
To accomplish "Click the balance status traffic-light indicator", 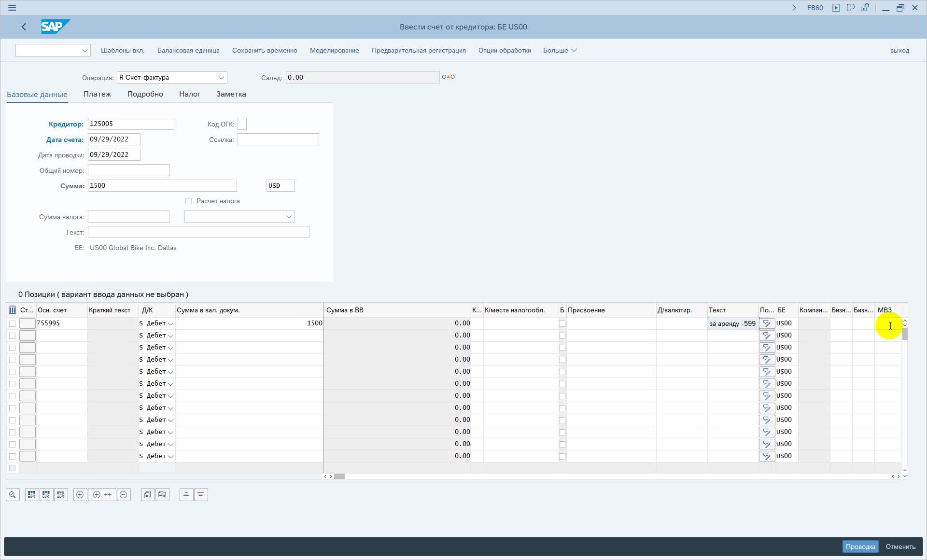I will [x=448, y=77].
